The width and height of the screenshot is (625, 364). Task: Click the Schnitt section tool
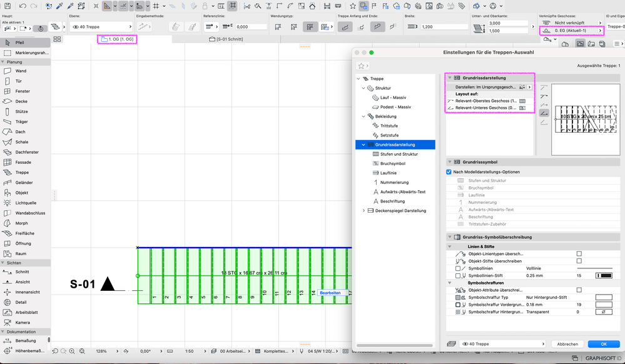click(22, 272)
